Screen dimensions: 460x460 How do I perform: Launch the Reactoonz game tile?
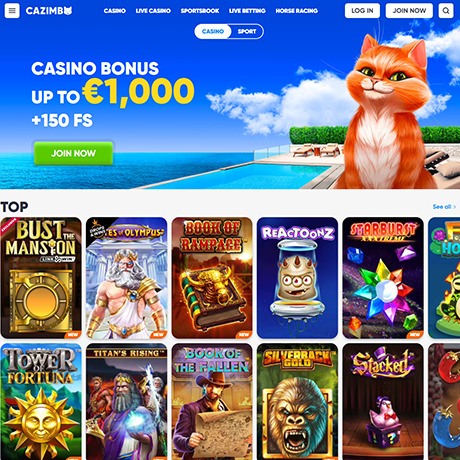click(x=297, y=278)
